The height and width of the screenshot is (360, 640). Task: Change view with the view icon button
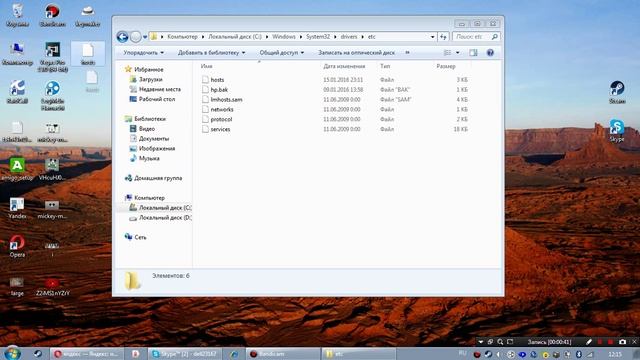coord(447,53)
